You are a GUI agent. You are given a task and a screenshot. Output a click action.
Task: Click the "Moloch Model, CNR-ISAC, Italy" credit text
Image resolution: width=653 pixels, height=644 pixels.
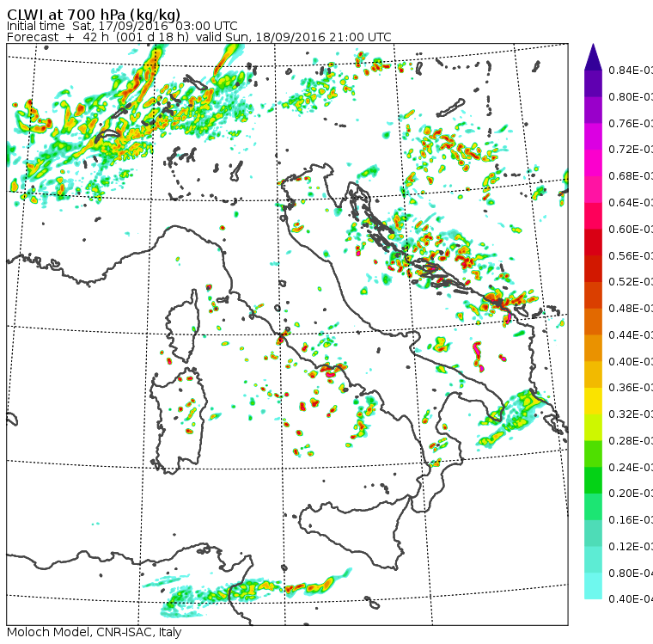95,632
